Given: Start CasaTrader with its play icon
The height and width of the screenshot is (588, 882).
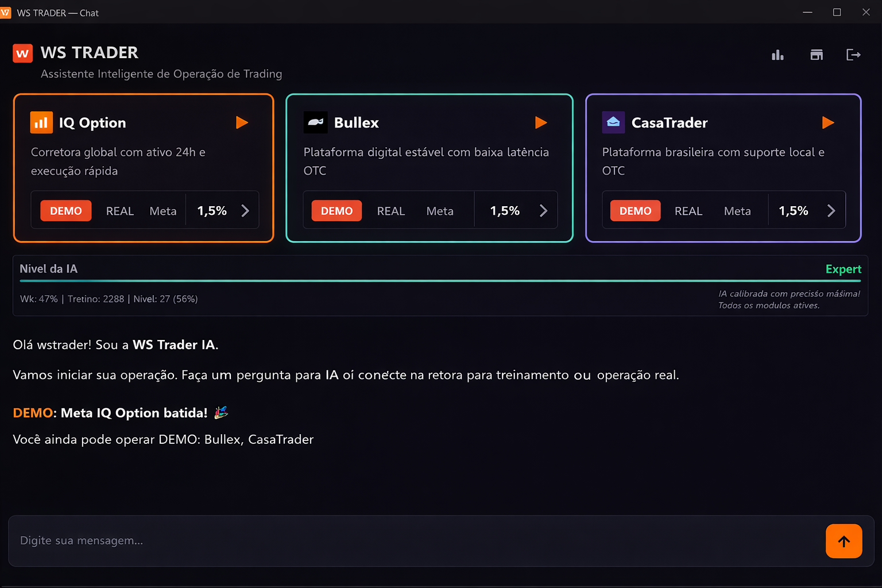Looking at the screenshot, I should (828, 122).
